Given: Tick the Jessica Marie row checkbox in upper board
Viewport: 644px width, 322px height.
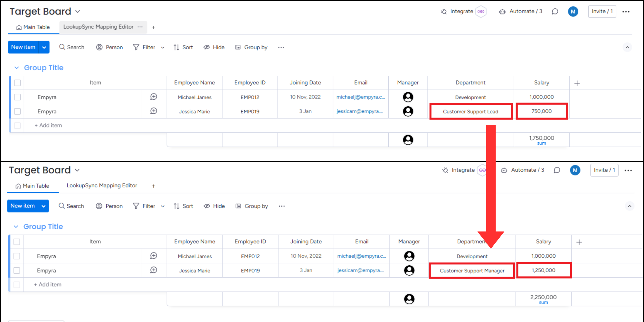Looking at the screenshot, I should (17, 111).
